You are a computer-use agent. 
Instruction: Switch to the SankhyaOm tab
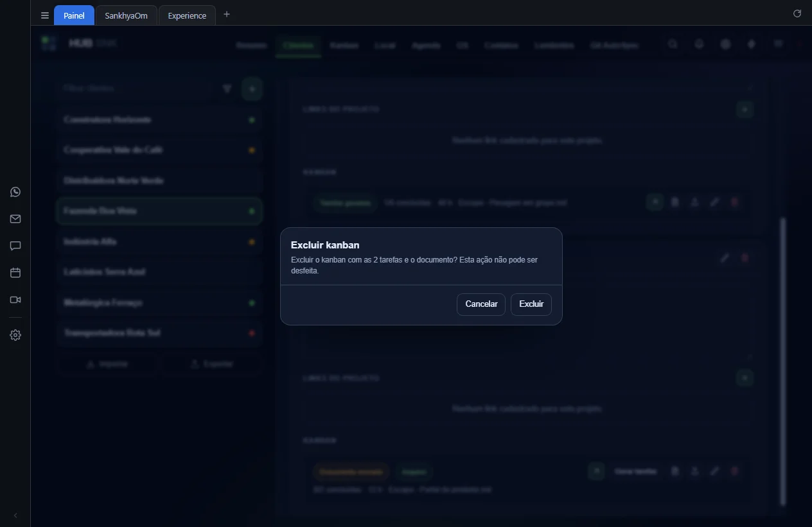(x=126, y=15)
